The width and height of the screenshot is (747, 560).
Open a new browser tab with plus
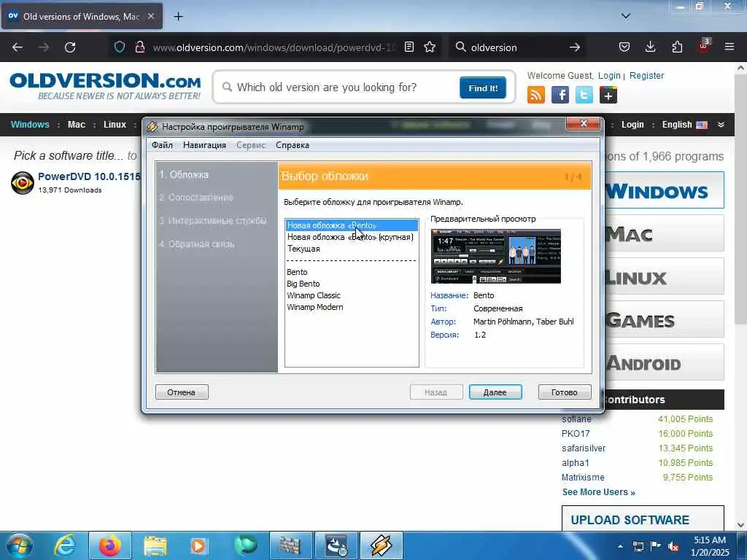tap(178, 17)
